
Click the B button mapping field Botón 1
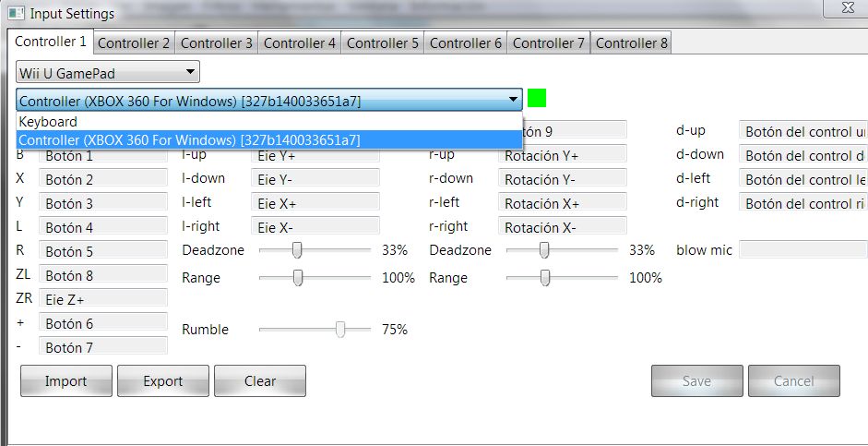coord(103,156)
